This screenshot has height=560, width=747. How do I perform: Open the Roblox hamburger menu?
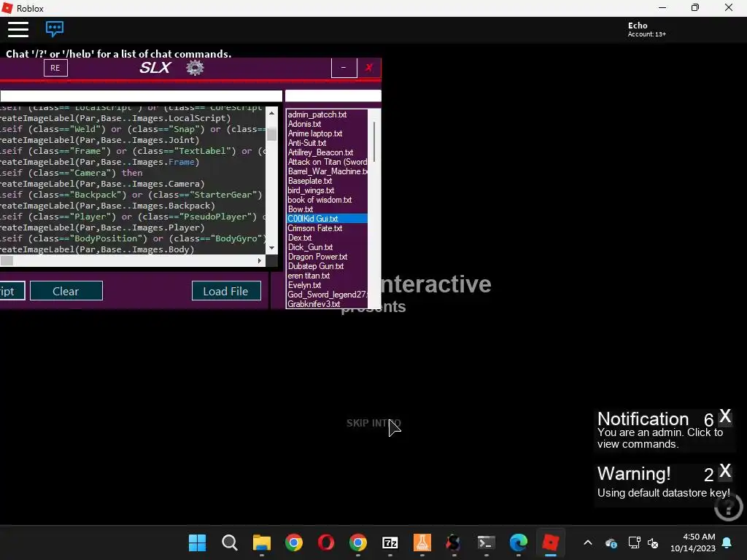pos(18,29)
